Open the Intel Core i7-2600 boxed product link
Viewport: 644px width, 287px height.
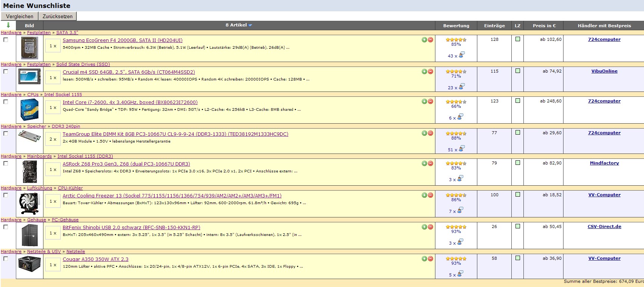130,102
